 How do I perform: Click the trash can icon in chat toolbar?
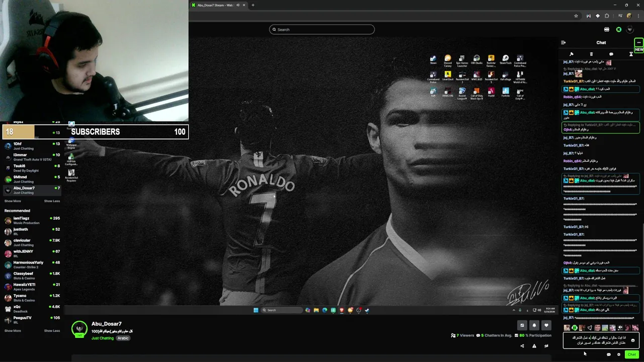[591, 54]
